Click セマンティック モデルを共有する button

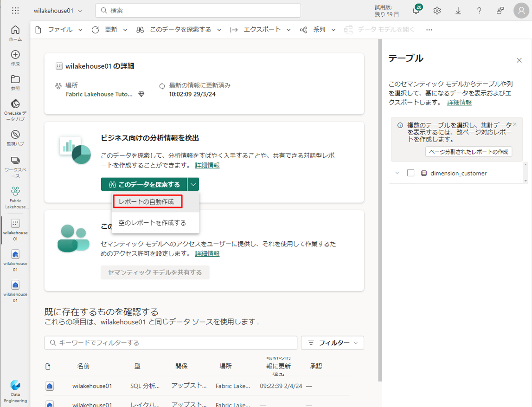(x=155, y=272)
